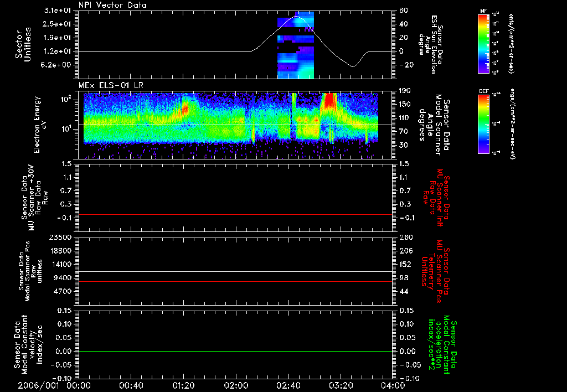Click the "44" telemetry axis value
Viewport: 567px width, 392px height.
pos(404,291)
